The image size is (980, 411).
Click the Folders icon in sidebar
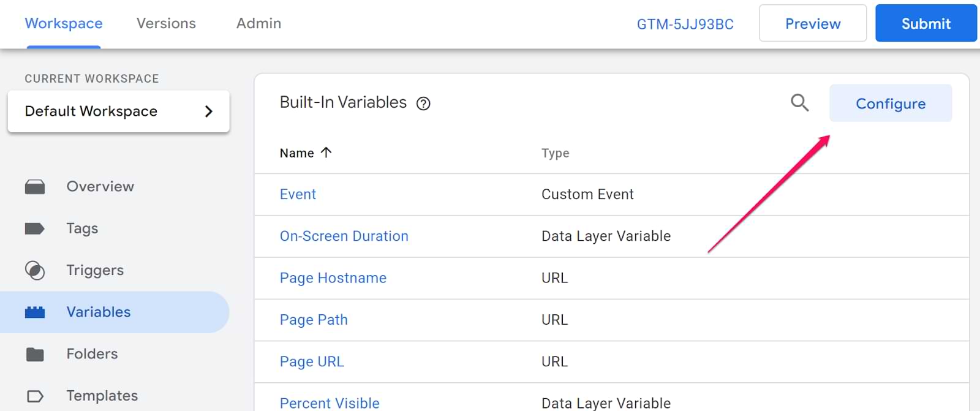35,354
